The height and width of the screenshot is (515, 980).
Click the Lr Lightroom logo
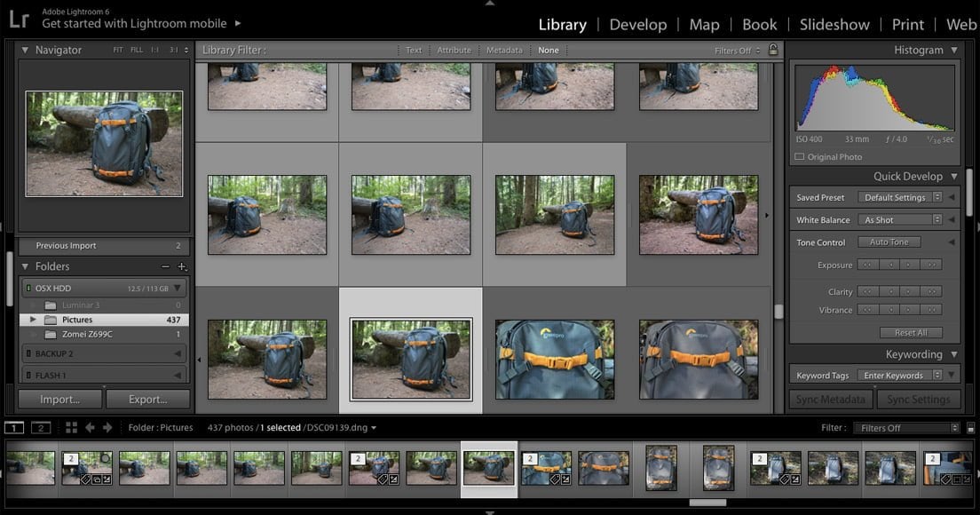tap(19, 19)
